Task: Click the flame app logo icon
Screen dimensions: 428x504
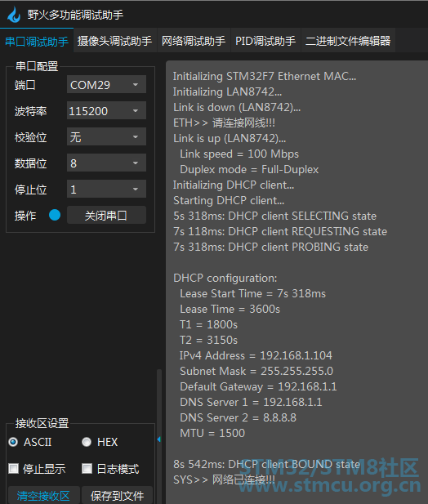Action: click(x=14, y=15)
